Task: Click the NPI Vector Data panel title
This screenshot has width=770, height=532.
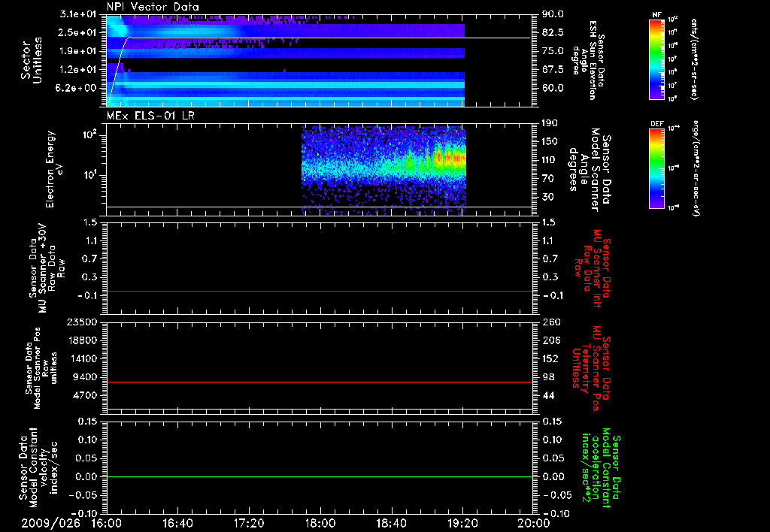Action: click(153, 7)
